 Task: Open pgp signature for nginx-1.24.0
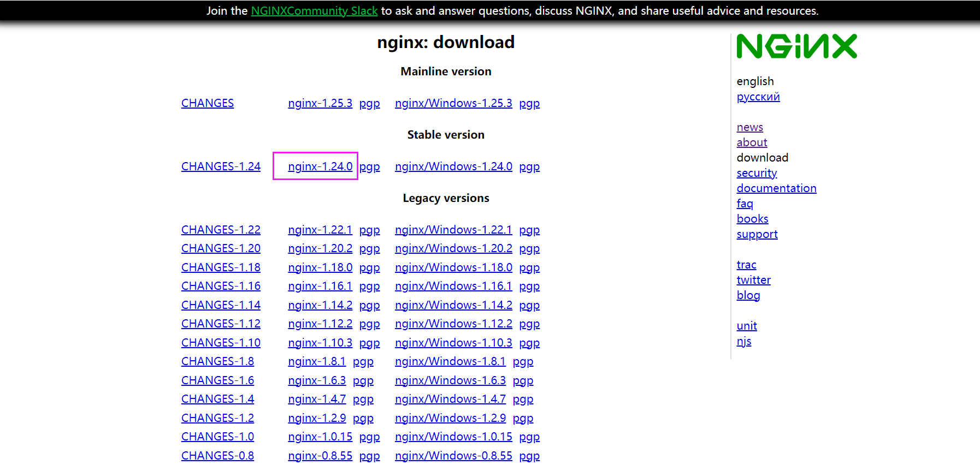coord(369,166)
